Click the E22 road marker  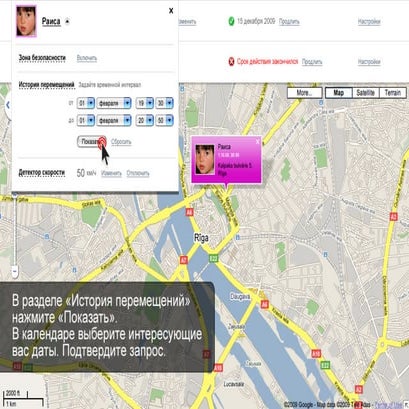pos(213,258)
